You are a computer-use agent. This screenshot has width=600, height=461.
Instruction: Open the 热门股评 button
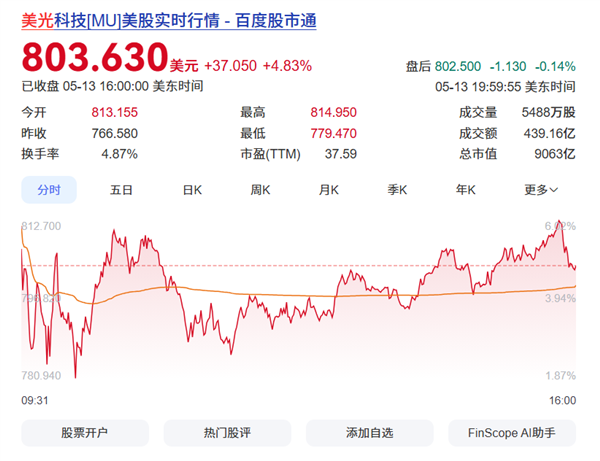(x=227, y=433)
